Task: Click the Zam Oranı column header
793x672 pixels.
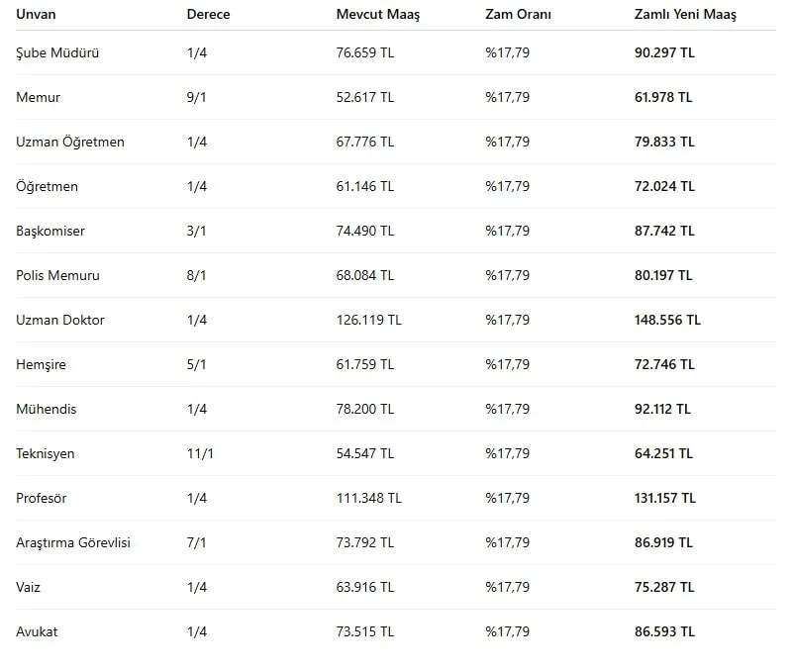Action: click(518, 15)
